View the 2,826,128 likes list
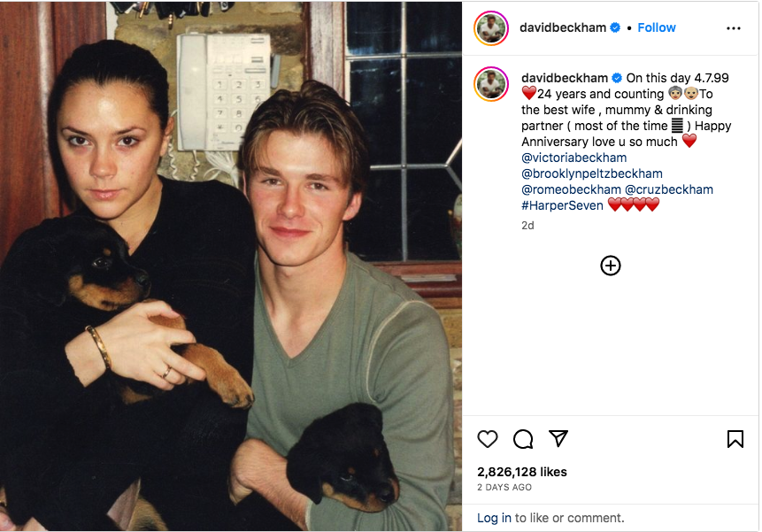The height and width of the screenshot is (532, 762). pyautogui.click(x=522, y=472)
